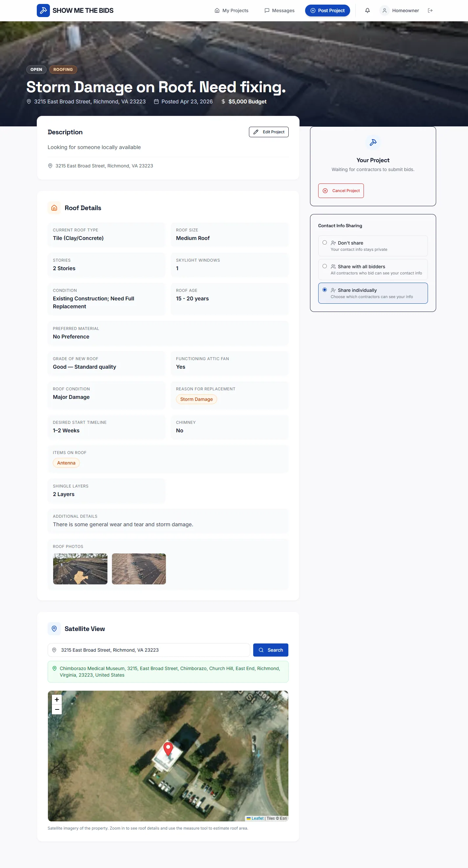Click the satellite address input field
This screenshot has width=468, height=868.
click(149, 650)
